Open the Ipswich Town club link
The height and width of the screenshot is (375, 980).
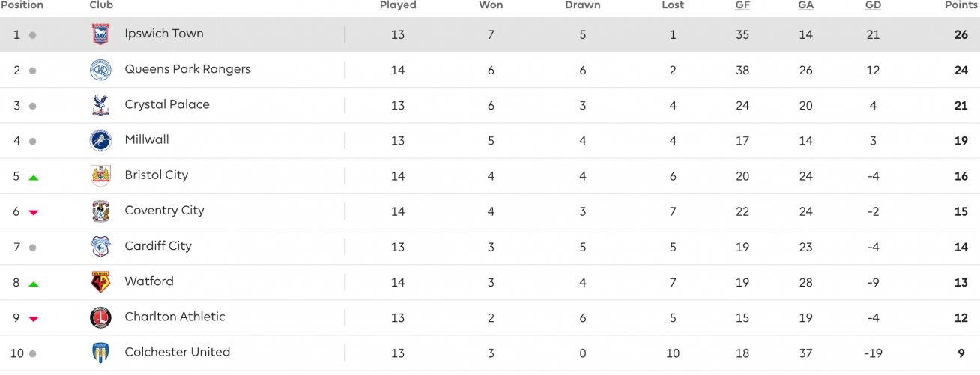[164, 34]
